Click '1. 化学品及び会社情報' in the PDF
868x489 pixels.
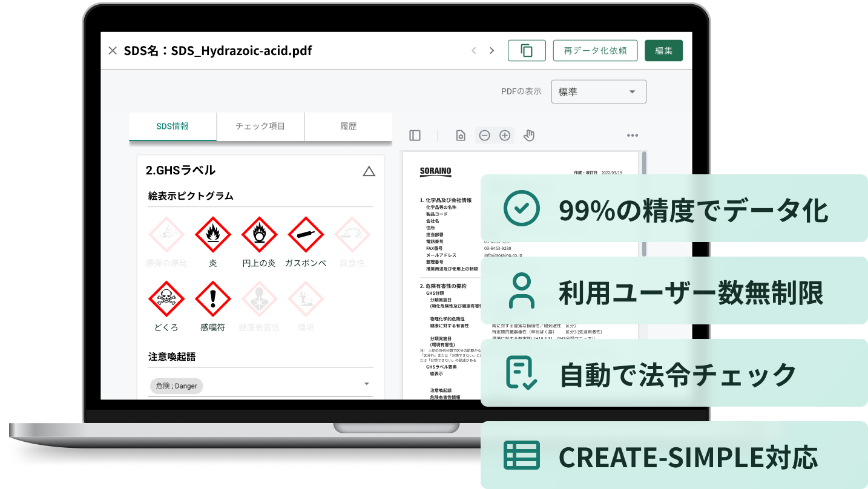coord(446,200)
